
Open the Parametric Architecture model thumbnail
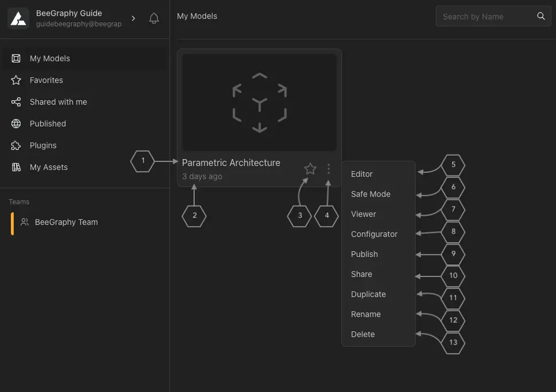pos(259,102)
